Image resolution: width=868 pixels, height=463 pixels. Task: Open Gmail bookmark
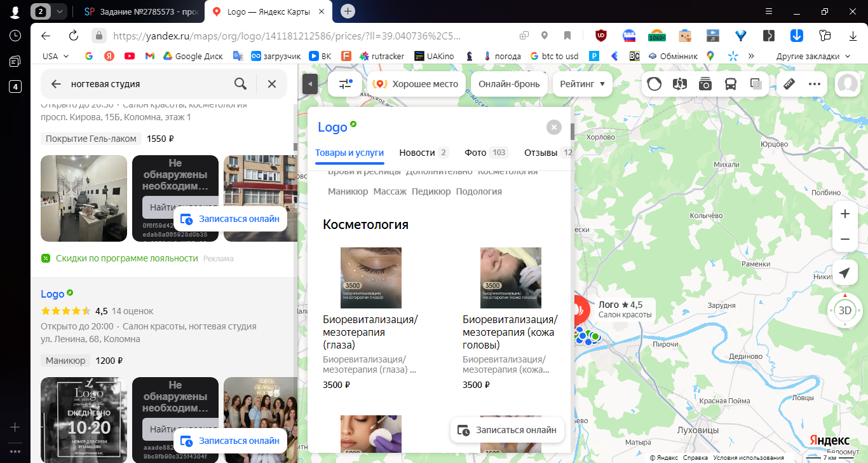(150, 56)
